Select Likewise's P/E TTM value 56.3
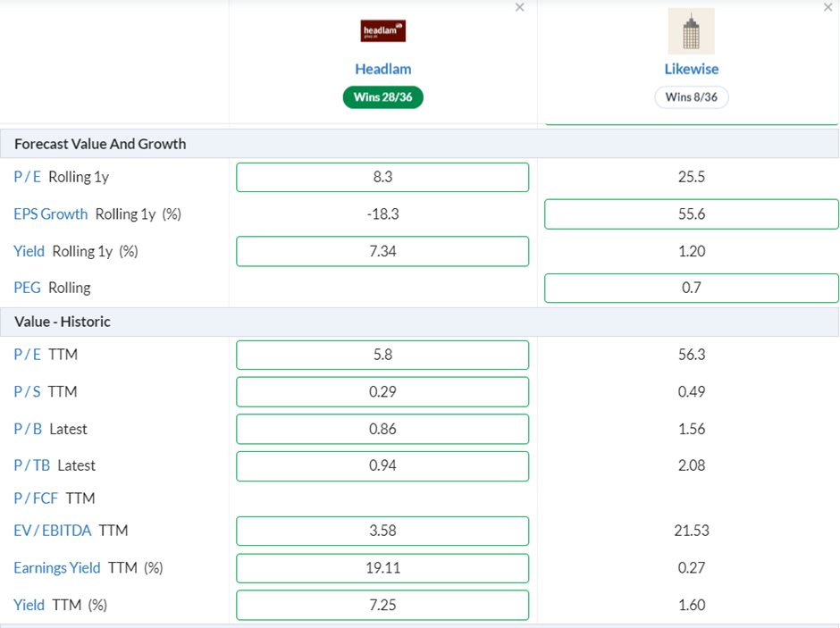 point(691,355)
